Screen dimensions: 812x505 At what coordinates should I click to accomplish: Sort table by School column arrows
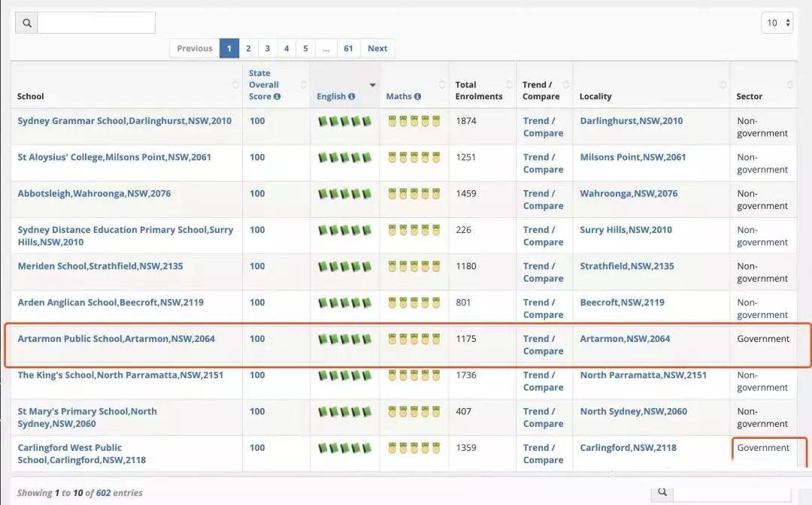coord(235,85)
